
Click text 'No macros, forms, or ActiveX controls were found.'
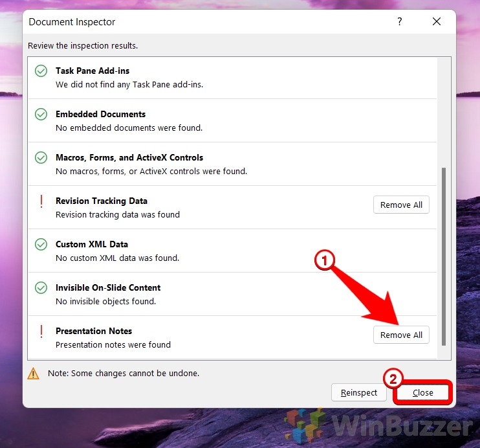[151, 172]
